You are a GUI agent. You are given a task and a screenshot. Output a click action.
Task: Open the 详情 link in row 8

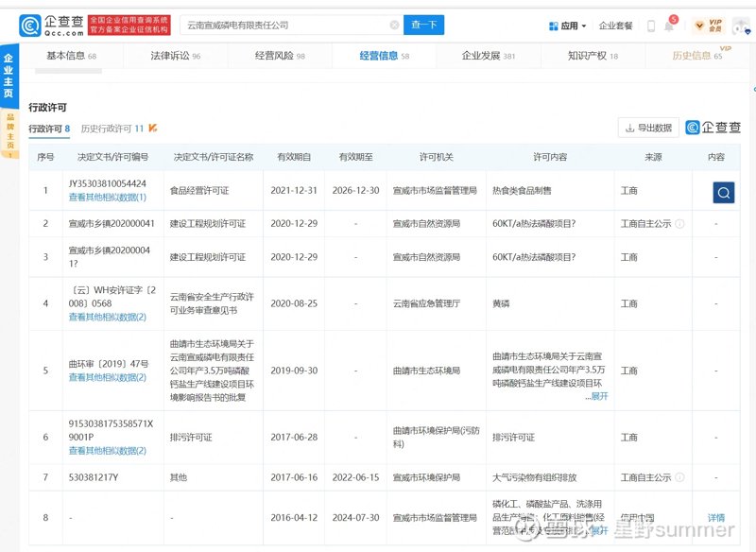716,517
